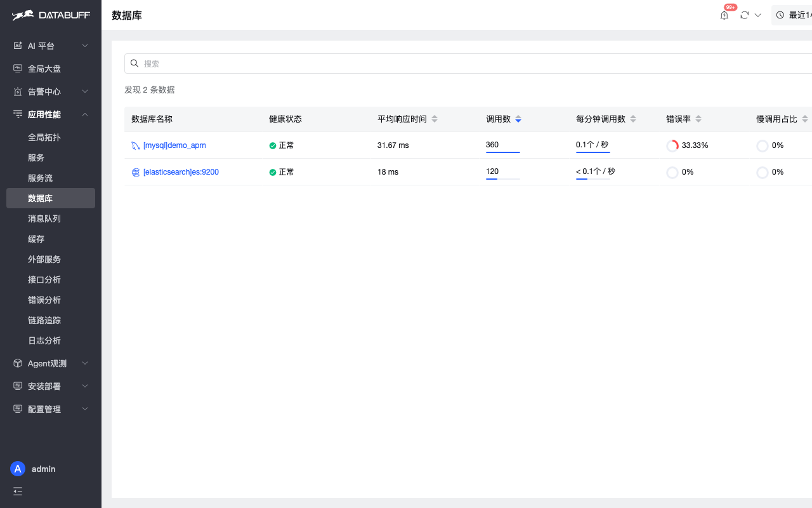This screenshot has width=812, height=508.
Task: Open the time range selector 最近
Action: (x=792, y=15)
